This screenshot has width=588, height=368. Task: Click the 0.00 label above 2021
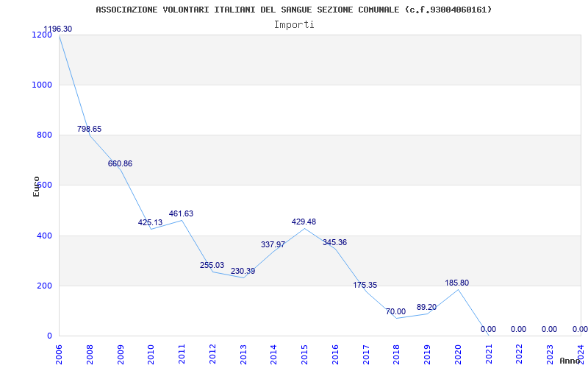(488, 329)
